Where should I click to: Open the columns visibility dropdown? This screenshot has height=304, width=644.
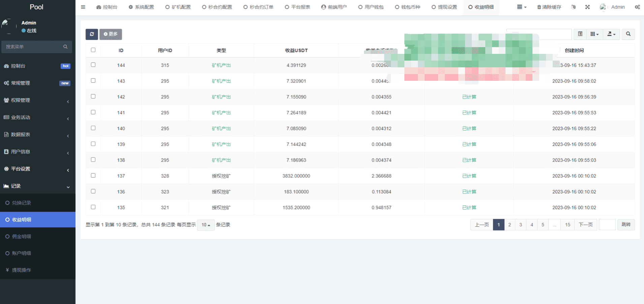click(594, 34)
